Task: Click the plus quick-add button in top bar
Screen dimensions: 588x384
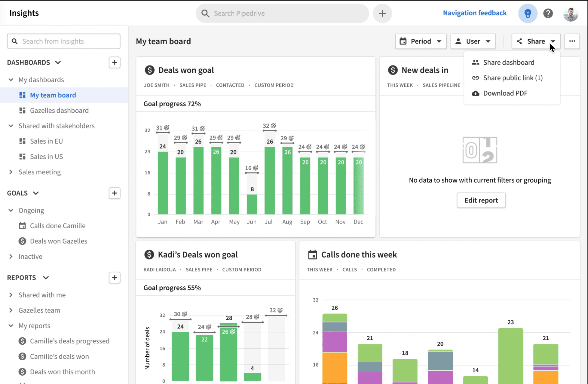Action: tap(382, 13)
